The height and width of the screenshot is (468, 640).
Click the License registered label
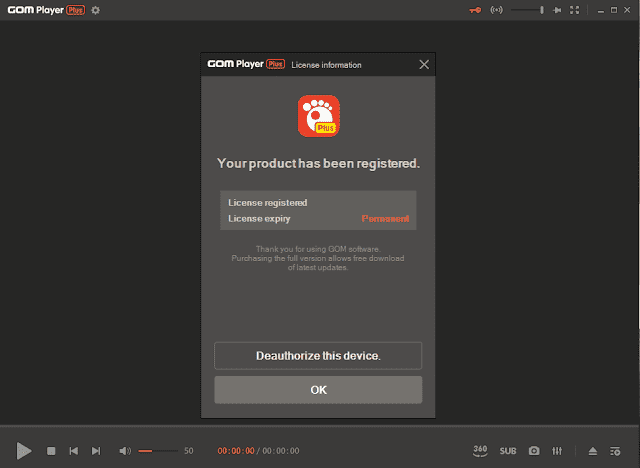click(268, 203)
